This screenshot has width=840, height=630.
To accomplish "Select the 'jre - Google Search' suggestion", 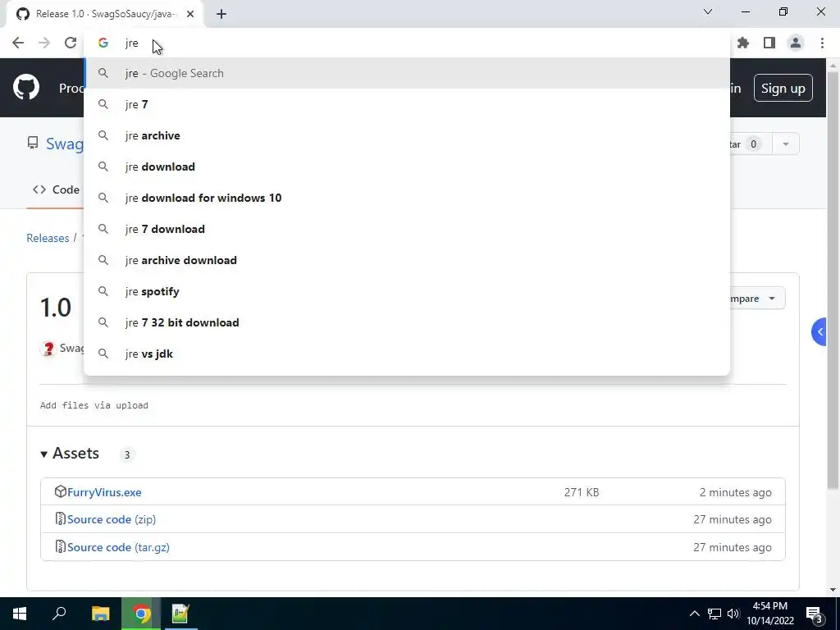I will point(407,73).
